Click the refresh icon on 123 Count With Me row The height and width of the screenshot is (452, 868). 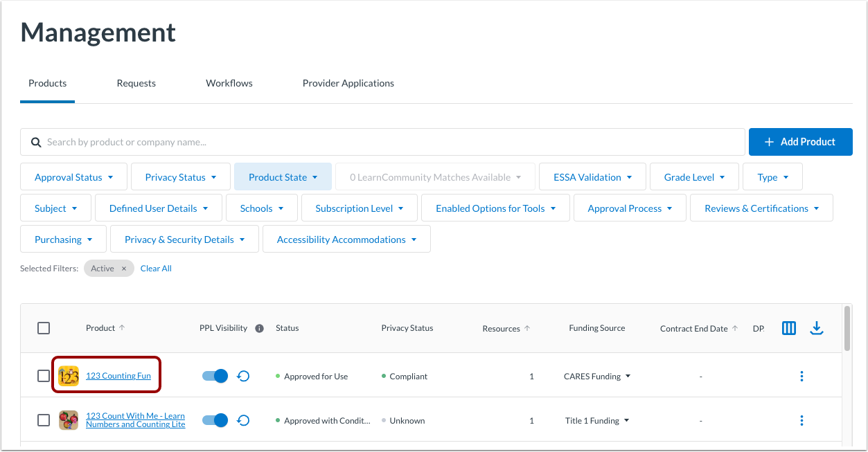pos(243,419)
